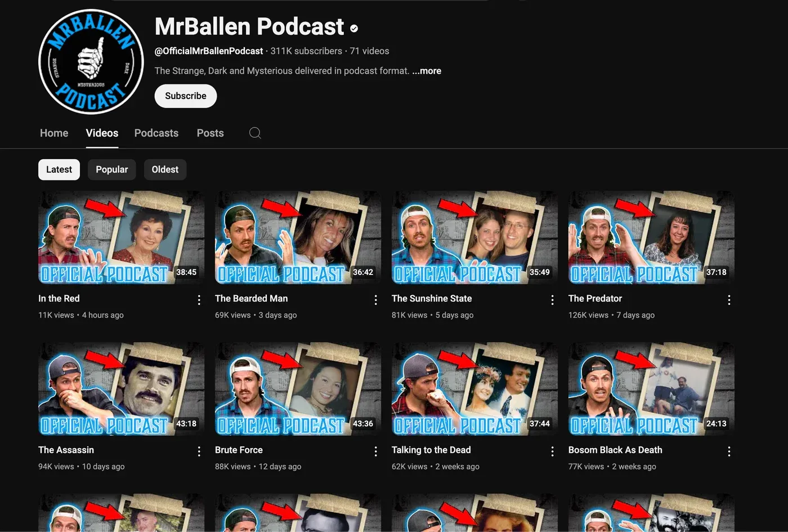Click the verified badge next to channel name
Screen dimensions: 788x532
354,28
